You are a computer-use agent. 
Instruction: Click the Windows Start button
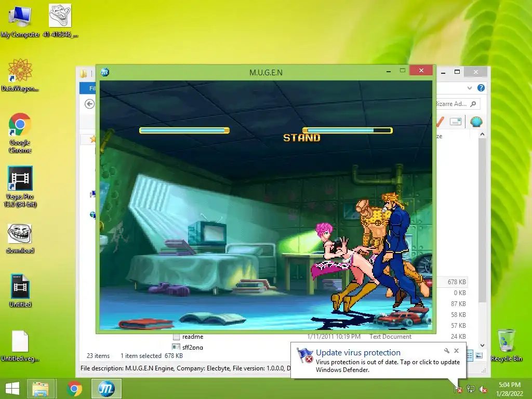pos(12,389)
